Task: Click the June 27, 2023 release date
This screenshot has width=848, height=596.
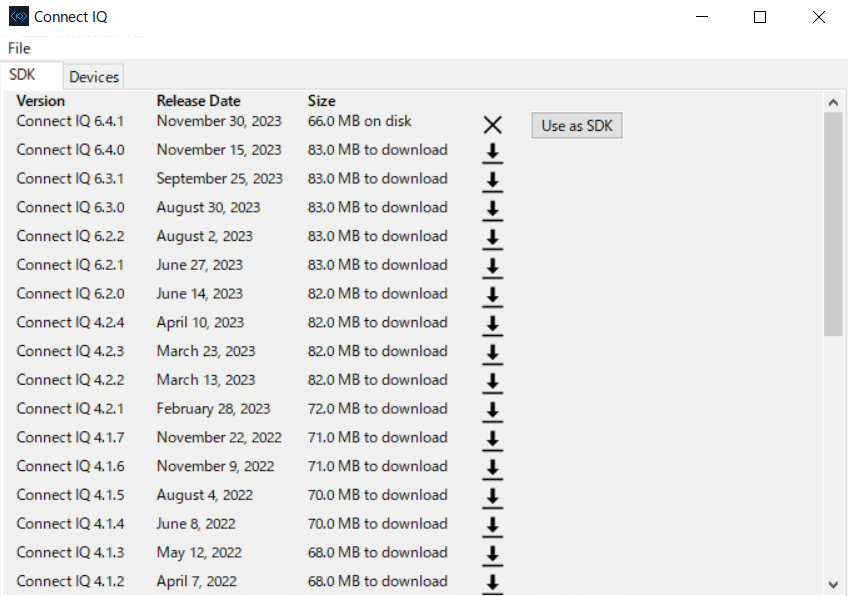Action: pyautogui.click(x=200, y=265)
